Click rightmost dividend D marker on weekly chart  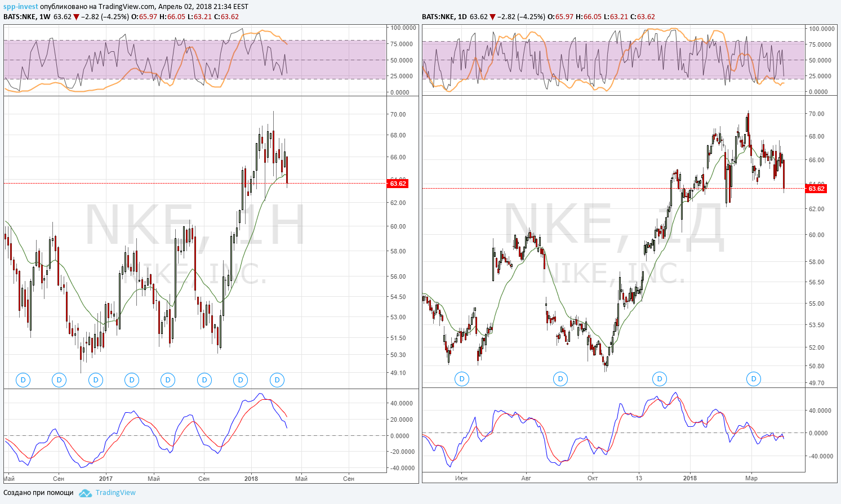coord(277,380)
